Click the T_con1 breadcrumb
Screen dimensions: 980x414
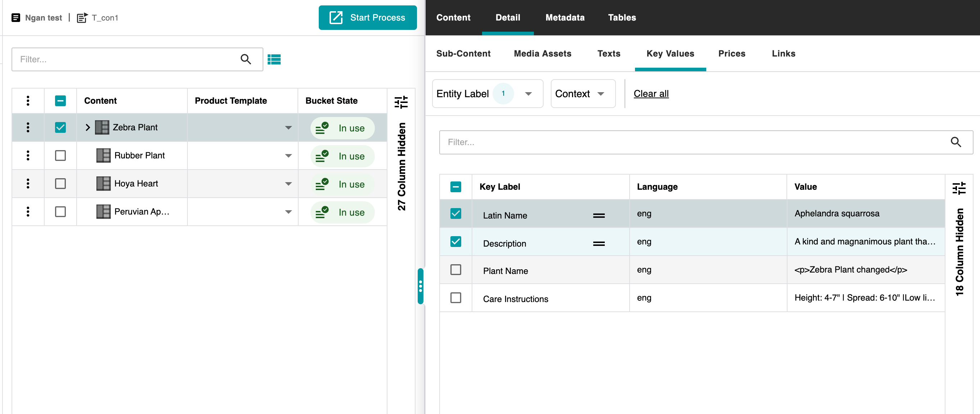pos(105,18)
